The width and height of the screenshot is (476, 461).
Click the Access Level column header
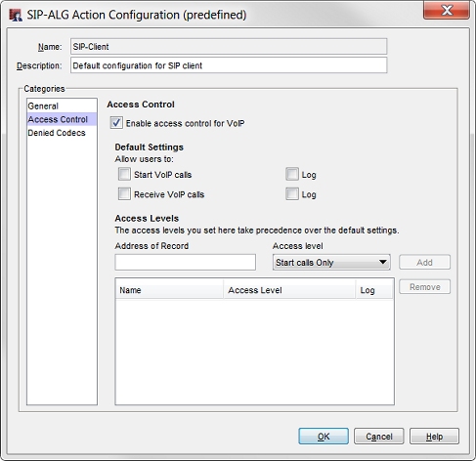click(x=289, y=290)
